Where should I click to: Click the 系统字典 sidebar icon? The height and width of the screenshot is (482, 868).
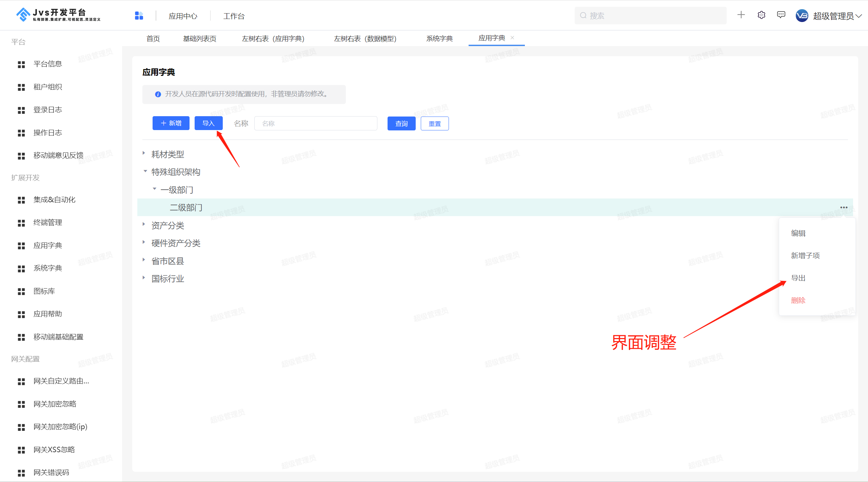[x=21, y=269]
